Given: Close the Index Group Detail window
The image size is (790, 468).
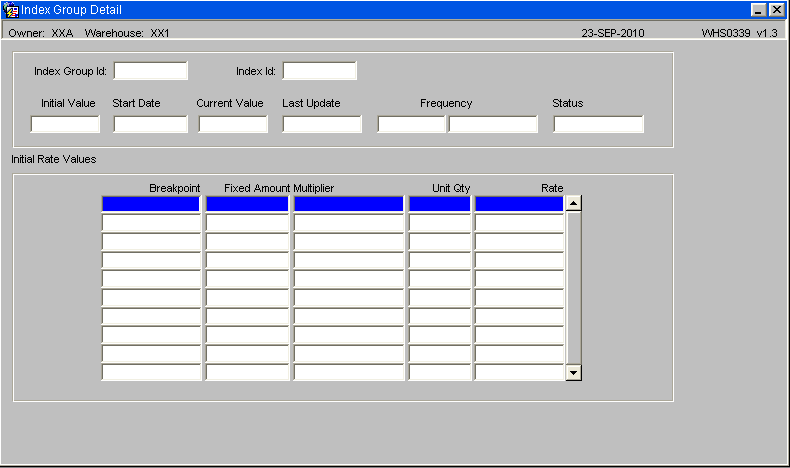Looking at the screenshot, I should [777, 10].
